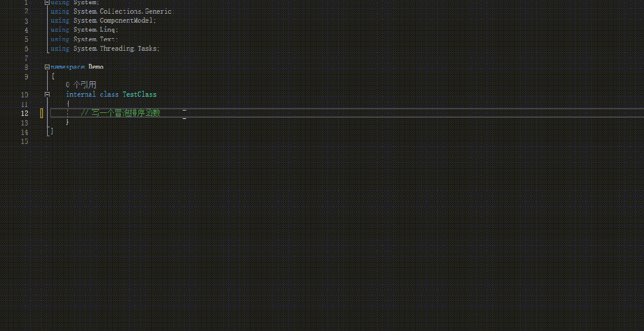The height and width of the screenshot is (331, 644).
Task: Click the yellow change marker on line 12
Action: click(42, 113)
